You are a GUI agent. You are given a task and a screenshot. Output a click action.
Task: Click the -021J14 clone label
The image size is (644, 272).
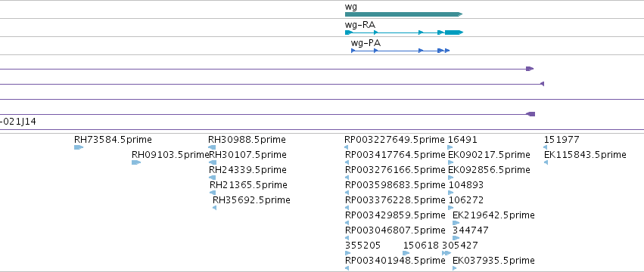(18, 122)
